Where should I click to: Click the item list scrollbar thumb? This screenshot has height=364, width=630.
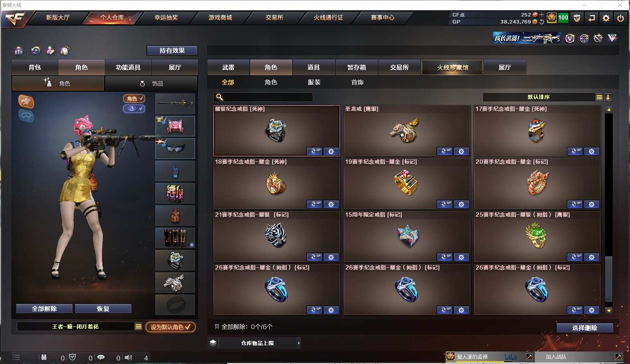click(609, 279)
